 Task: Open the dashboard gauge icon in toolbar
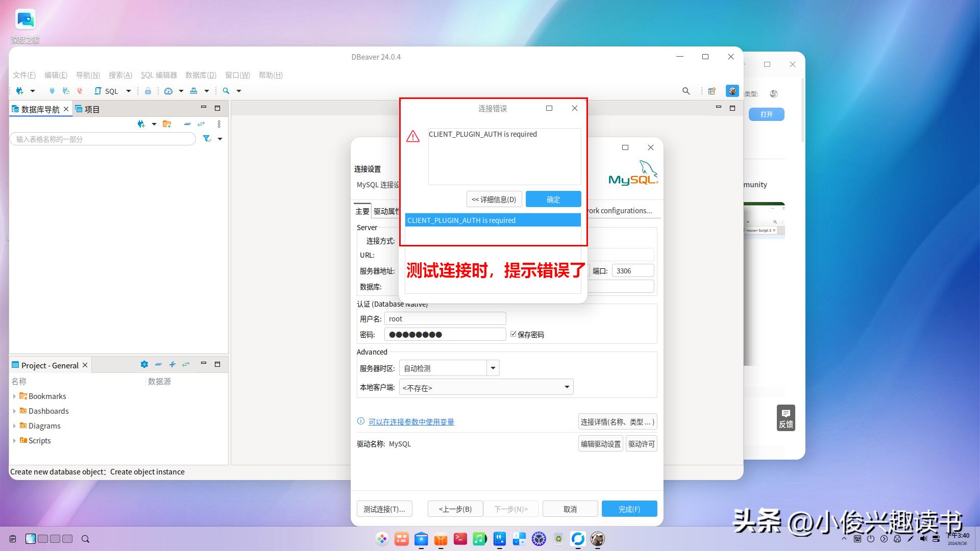168,91
